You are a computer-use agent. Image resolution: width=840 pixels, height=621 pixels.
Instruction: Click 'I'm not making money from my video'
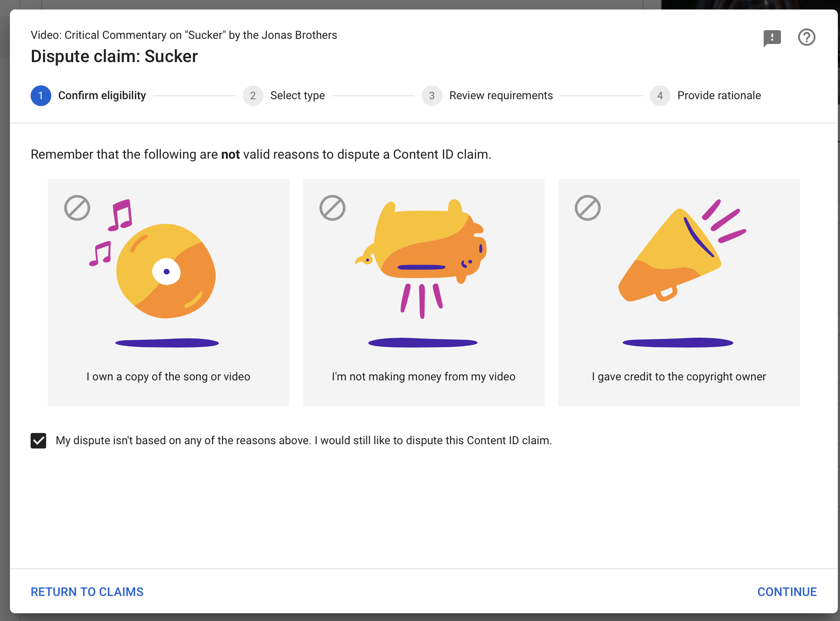pos(423,376)
